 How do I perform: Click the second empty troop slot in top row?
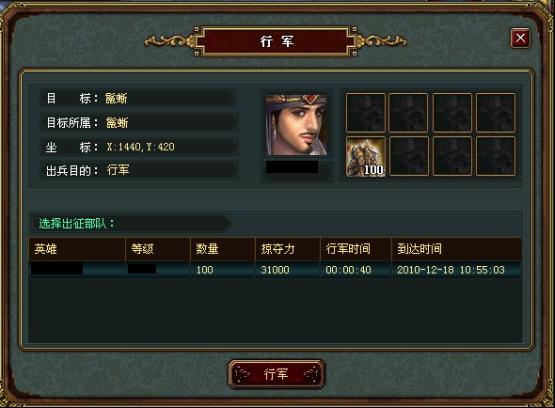click(408, 113)
